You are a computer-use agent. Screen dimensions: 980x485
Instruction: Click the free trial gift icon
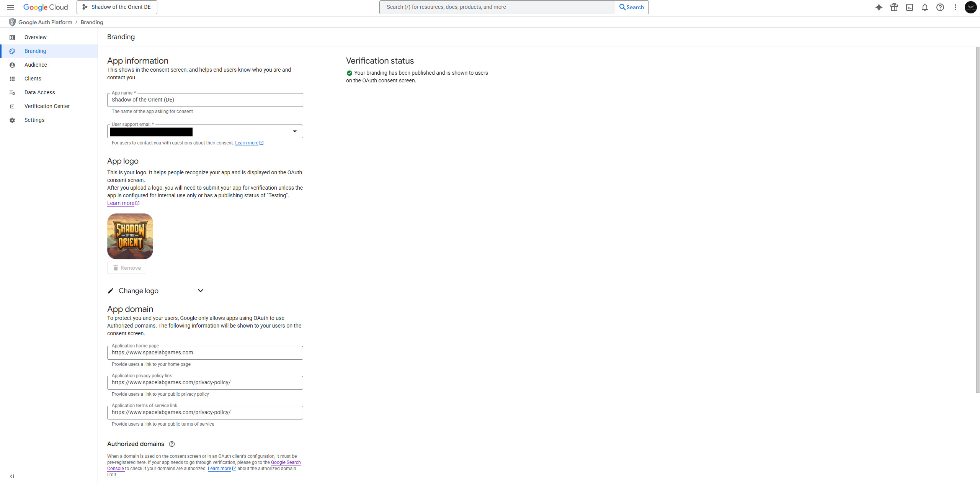coord(894,7)
